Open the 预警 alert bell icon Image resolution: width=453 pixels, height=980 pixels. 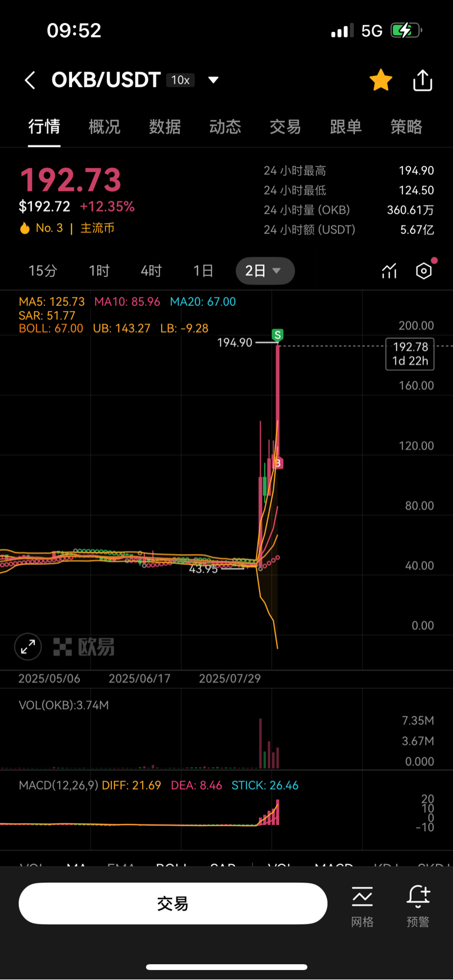click(x=418, y=906)
